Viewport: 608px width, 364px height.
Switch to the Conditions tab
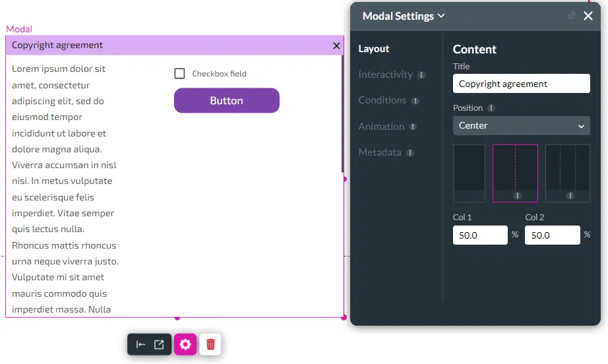382,100
